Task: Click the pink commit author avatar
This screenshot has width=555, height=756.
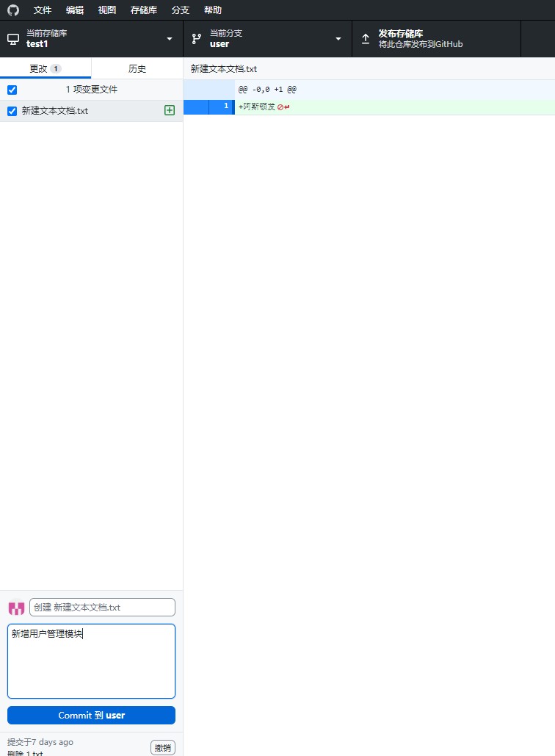Action: coord(16,608)
